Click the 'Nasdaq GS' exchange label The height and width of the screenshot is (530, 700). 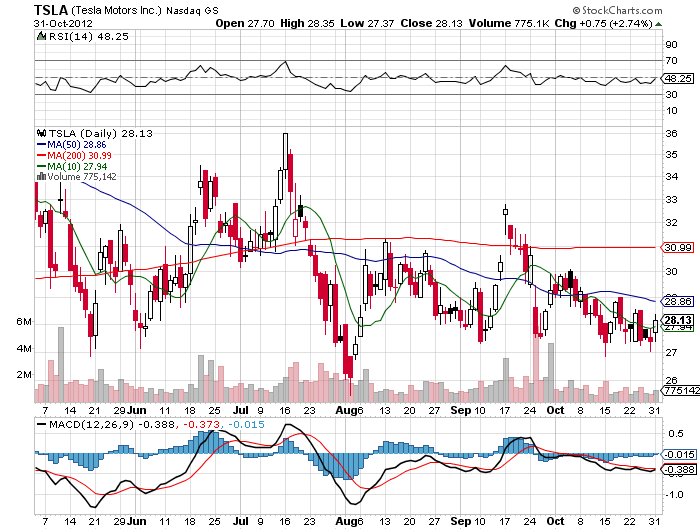192,11
